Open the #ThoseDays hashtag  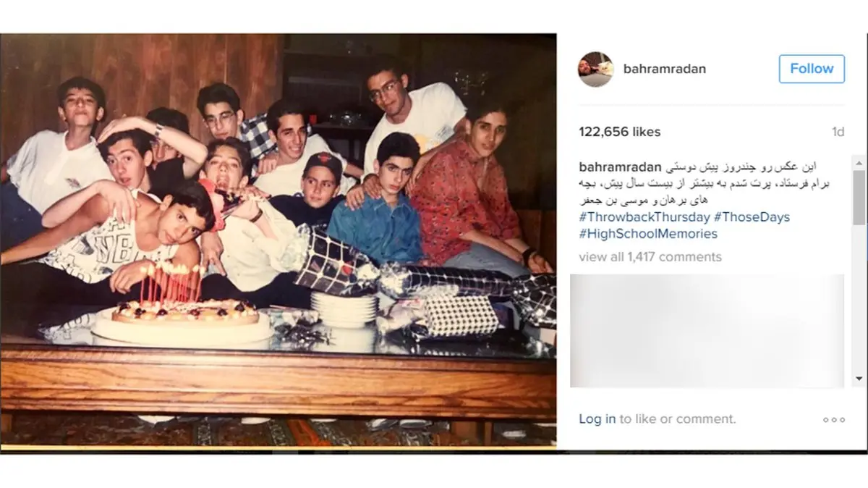pyautogui.click(x=752, y=217)
